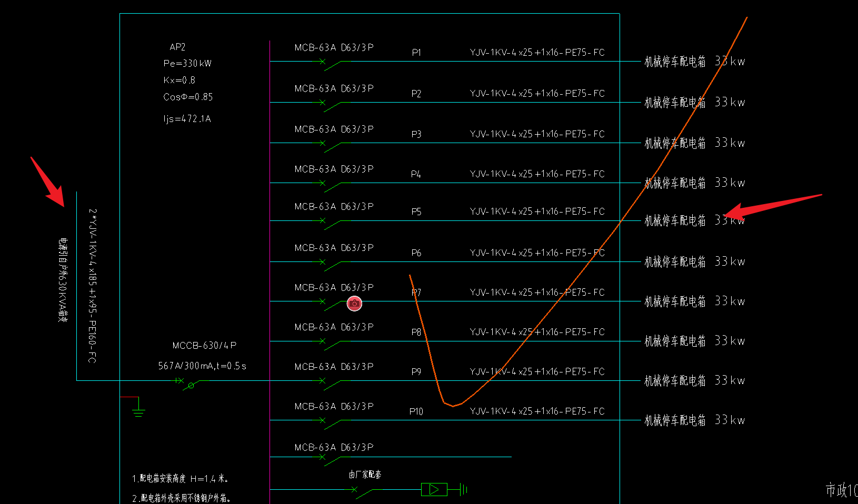Select the 33kw value on circuit P9
The height and width of the screenshot is (504, 858).
tap(730, 380)
